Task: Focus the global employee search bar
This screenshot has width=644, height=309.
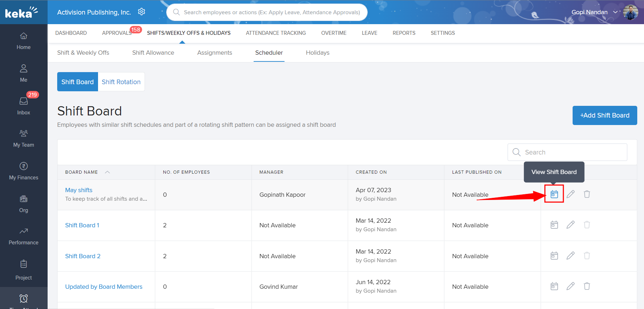Action: (272, 12)
